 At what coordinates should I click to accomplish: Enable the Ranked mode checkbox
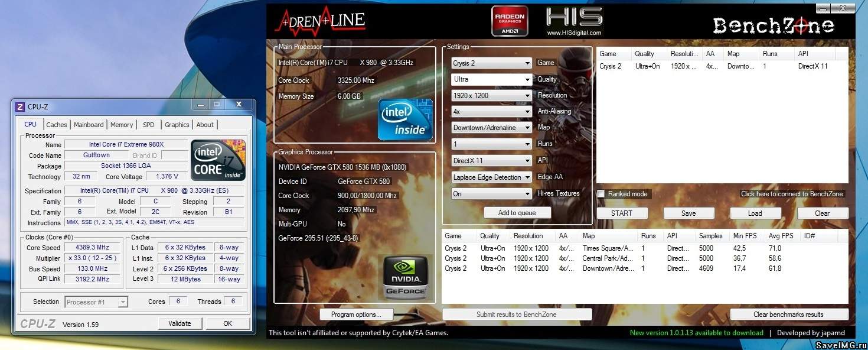point(601,194)
